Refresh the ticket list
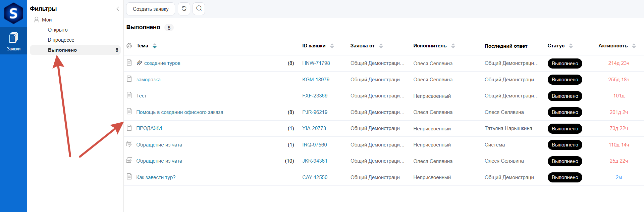The height and width of the screenshot is (212, 644). tap(184, 9)
